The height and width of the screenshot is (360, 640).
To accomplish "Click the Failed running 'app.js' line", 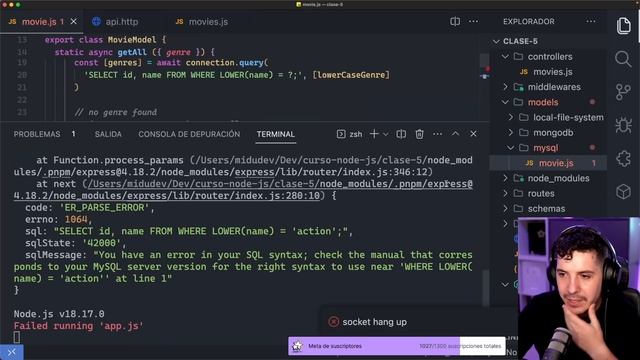I will pyautogui.click(x=78, y=326).
